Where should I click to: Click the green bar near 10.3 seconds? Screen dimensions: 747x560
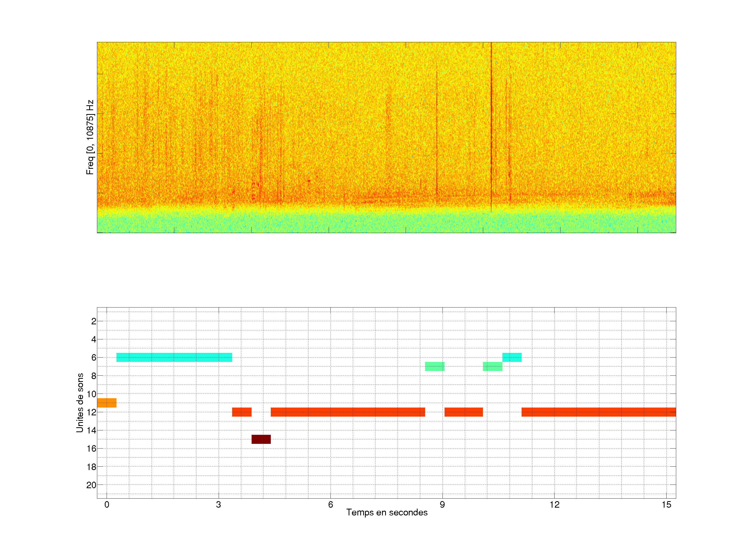click(492, 366)
